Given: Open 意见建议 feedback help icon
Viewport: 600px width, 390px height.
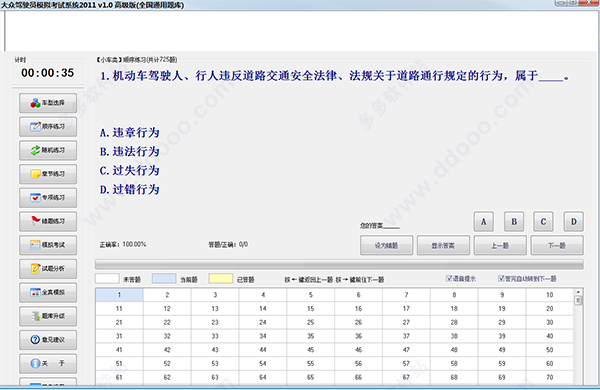Looking at the screenshot, I should pyautogui.click(x=48, y=340).
